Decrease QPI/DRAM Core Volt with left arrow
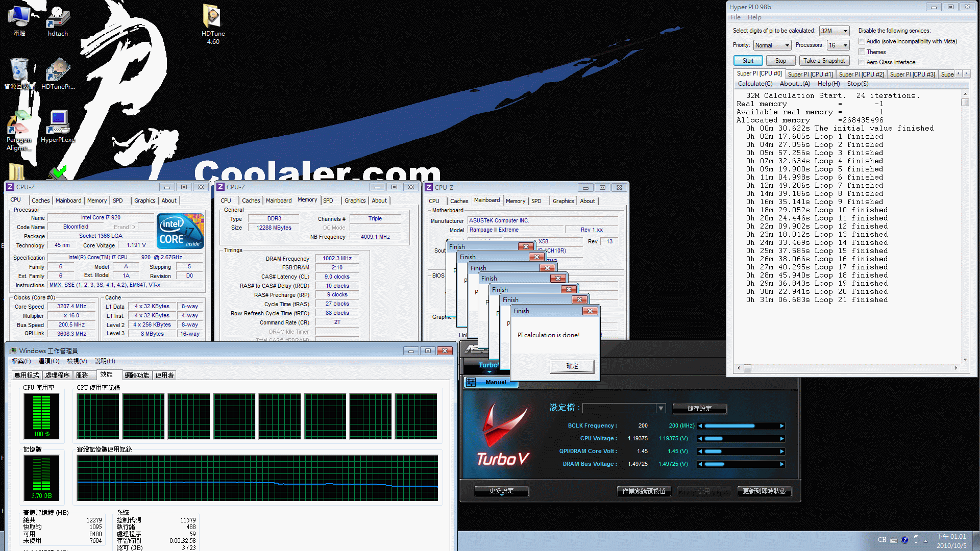The image size is (980, 551). [700, 452]
